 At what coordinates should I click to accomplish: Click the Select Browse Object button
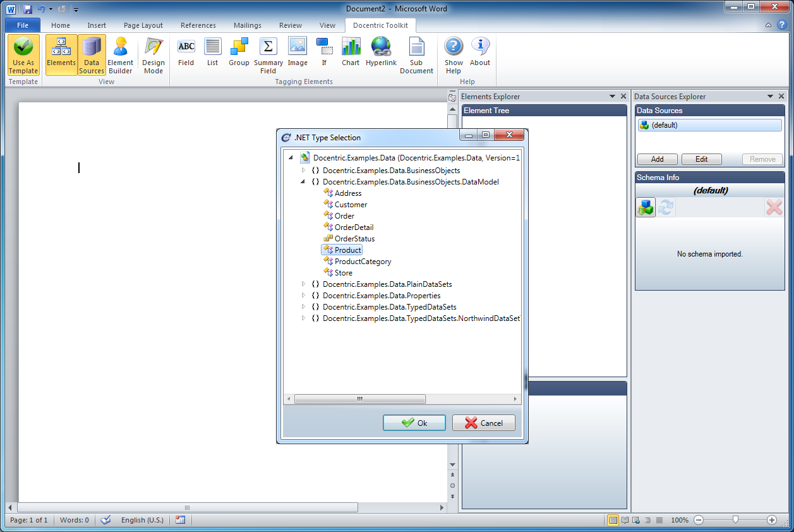click(x=452, y=485)
